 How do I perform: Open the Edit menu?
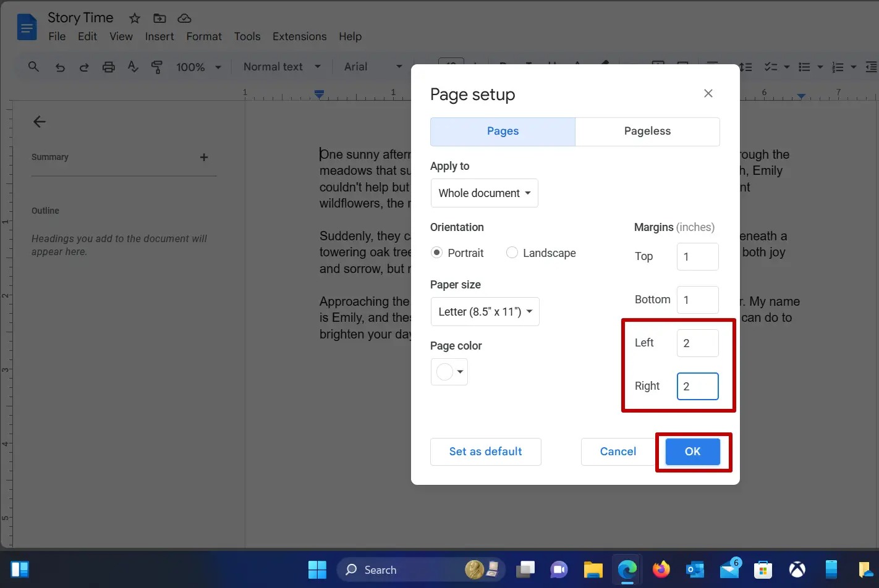pyautogui.click(x=87, y=36)
